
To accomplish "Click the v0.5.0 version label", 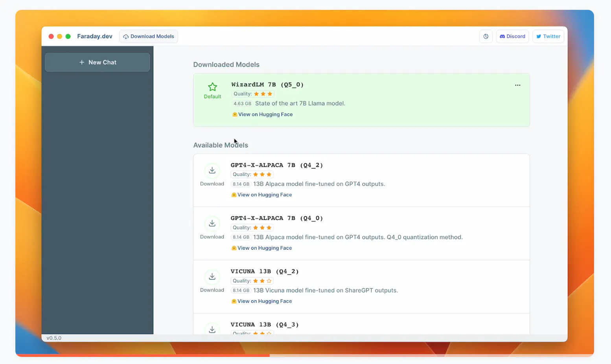I will 54,338.
